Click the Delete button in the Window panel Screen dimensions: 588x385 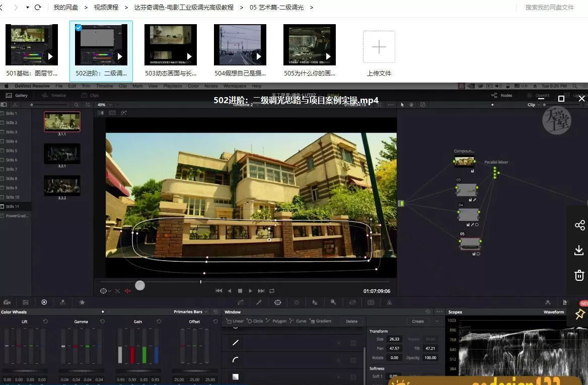[x=351, y=321]
